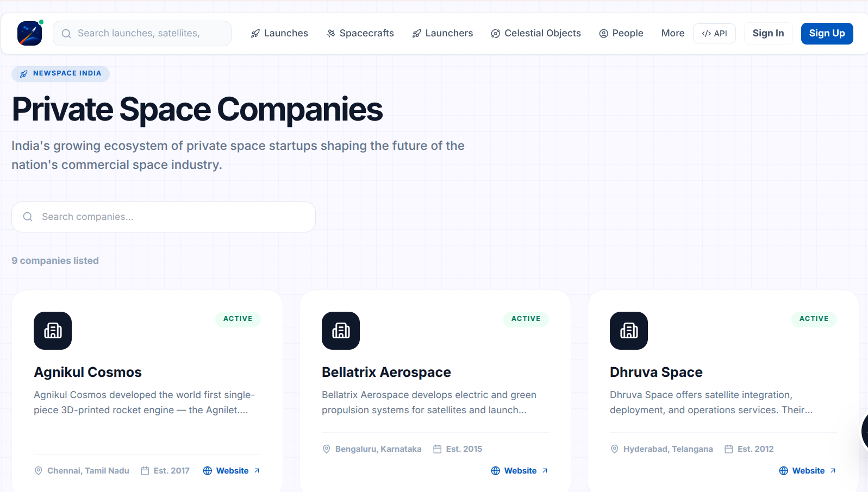Click the globe icon on Agnikul's Website link

tap(208, 471)
